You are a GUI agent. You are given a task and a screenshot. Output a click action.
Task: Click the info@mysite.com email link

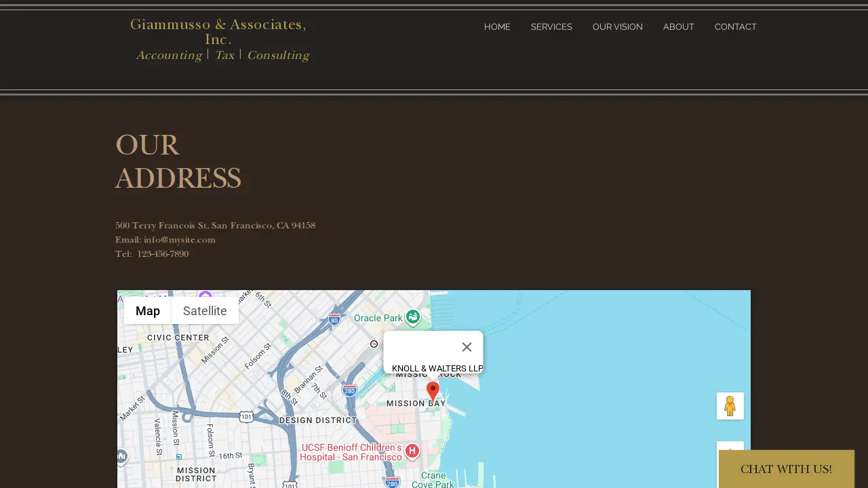click(180, 240)
